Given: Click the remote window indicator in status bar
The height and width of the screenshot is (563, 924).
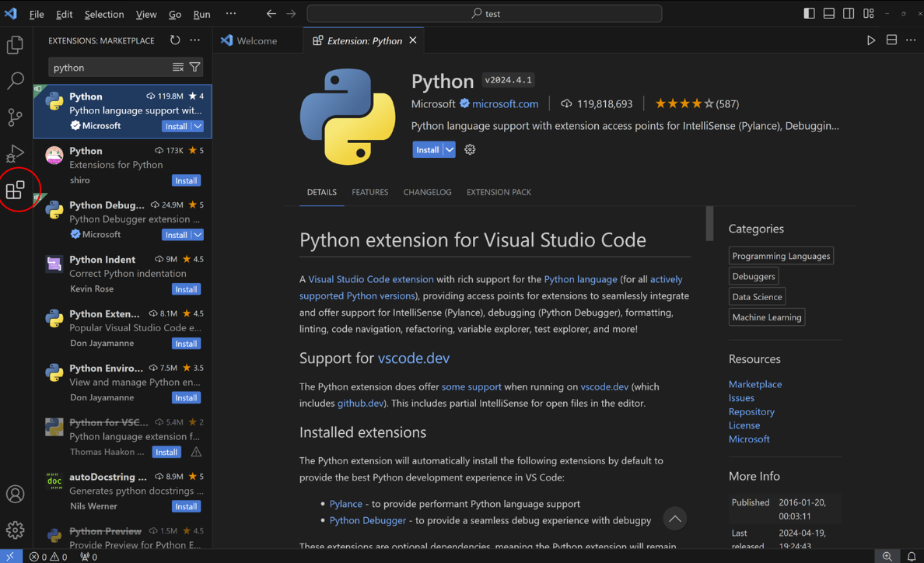Looking at the screenshot, I should click(x=11, y=557).
